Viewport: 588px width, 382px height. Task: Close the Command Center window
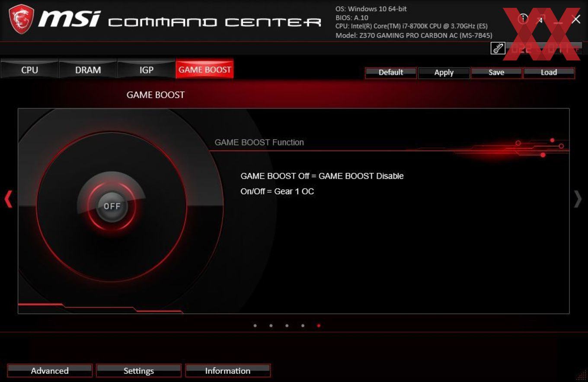(x=576, y=19)
